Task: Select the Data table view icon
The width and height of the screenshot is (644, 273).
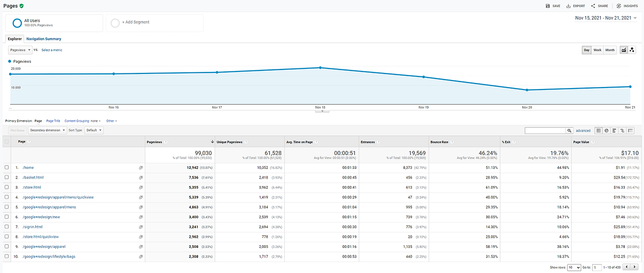Action: click(x=598, y=130)
